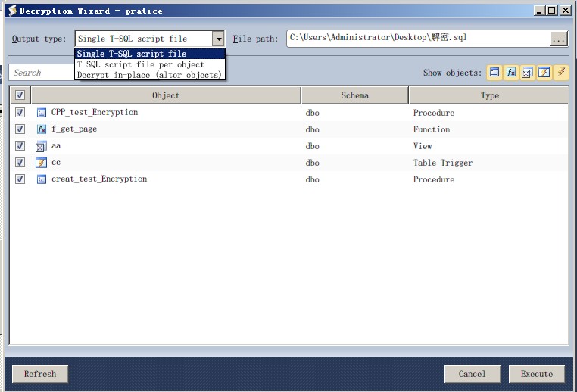Uncheck the CPP_test_Encryption checkbox
577x392 pixels.
click(x=20, y=112)
